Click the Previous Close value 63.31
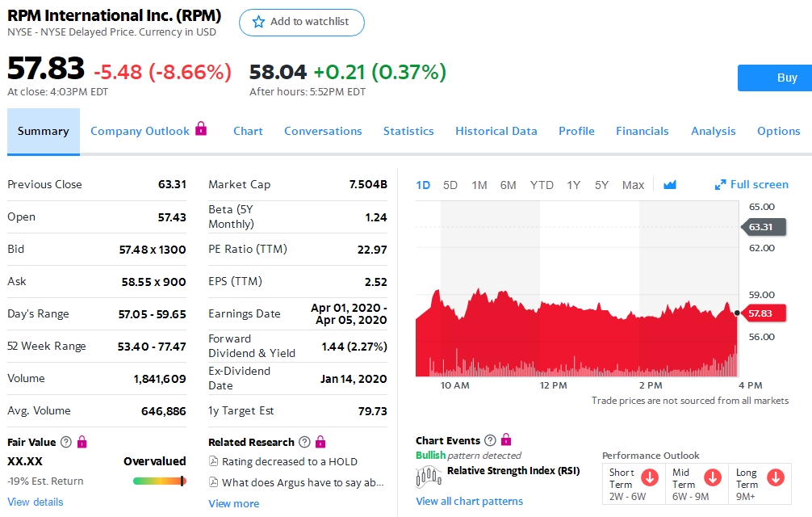 pyautogui.click(x=172, y=184)
